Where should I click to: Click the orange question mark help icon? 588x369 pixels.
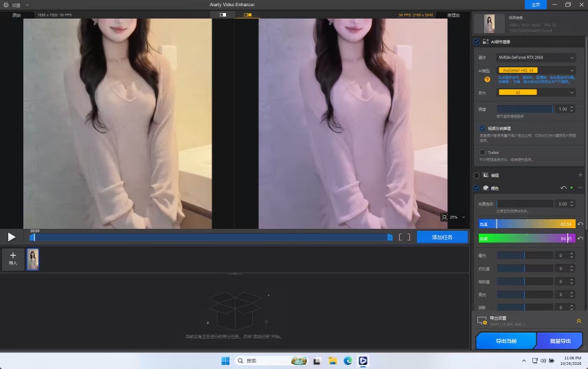click(x=487, y=79)
